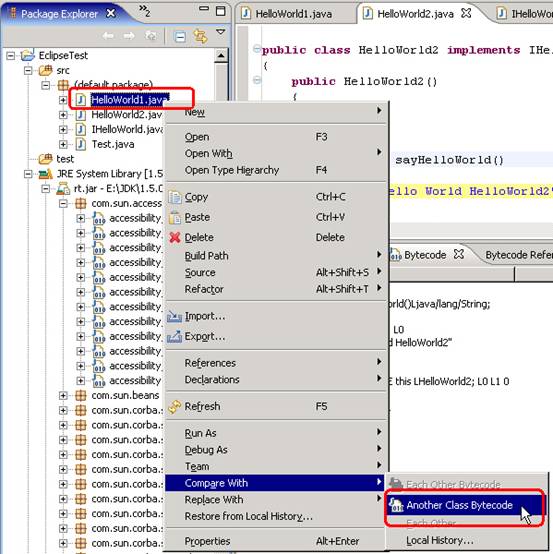Click Collapse All icon in Package Explorer toolbar
The image size is (553, 554).
180,37
